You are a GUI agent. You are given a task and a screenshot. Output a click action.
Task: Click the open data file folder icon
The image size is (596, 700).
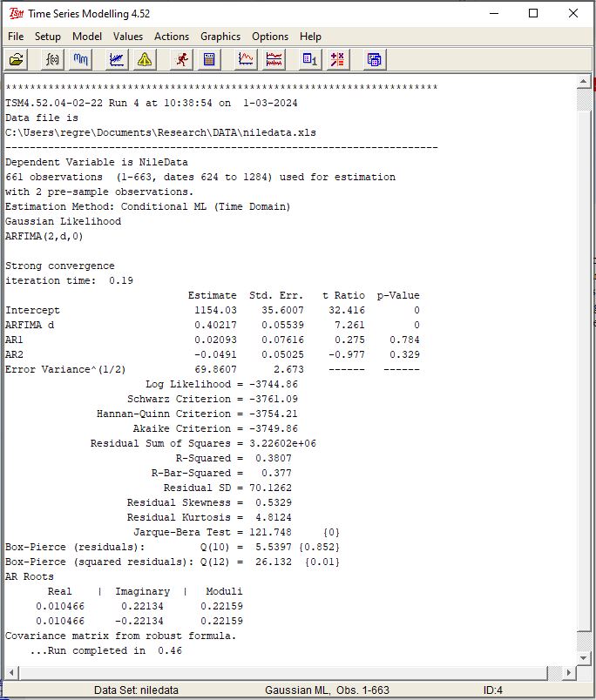(17, 59)
